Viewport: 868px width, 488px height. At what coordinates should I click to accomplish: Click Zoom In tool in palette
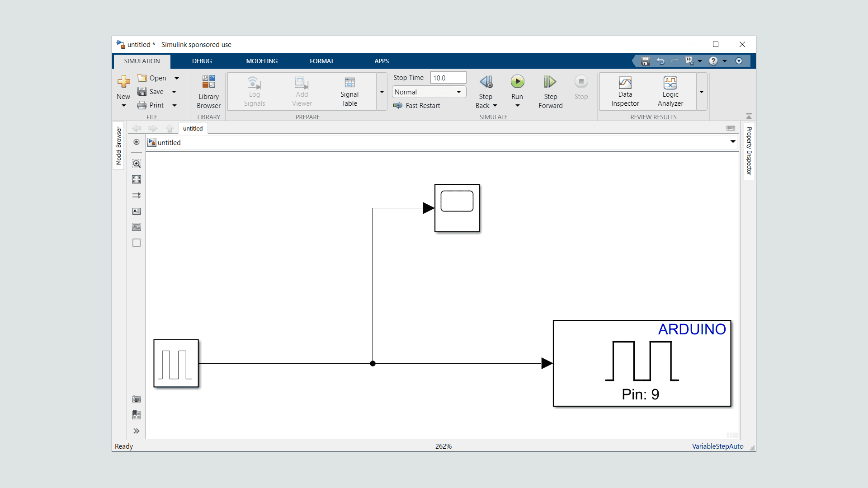point(137,164)
